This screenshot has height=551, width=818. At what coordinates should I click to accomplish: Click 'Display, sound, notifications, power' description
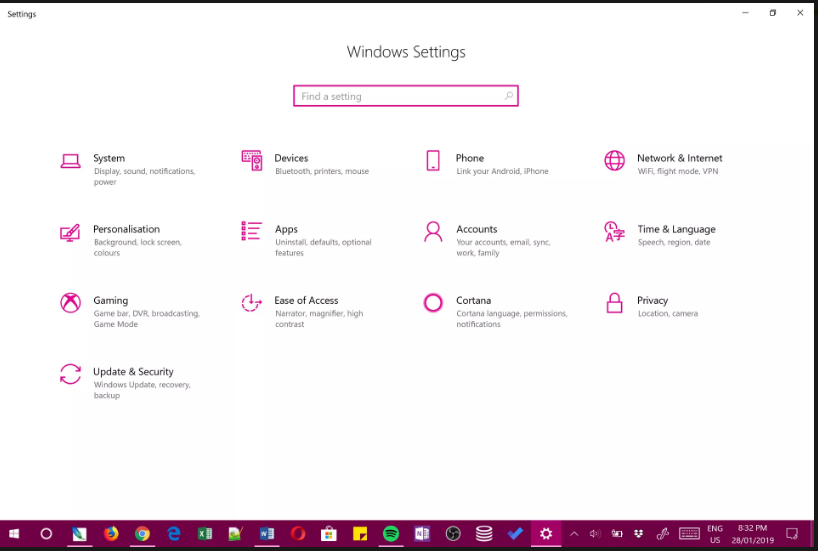tap(145, 176)
